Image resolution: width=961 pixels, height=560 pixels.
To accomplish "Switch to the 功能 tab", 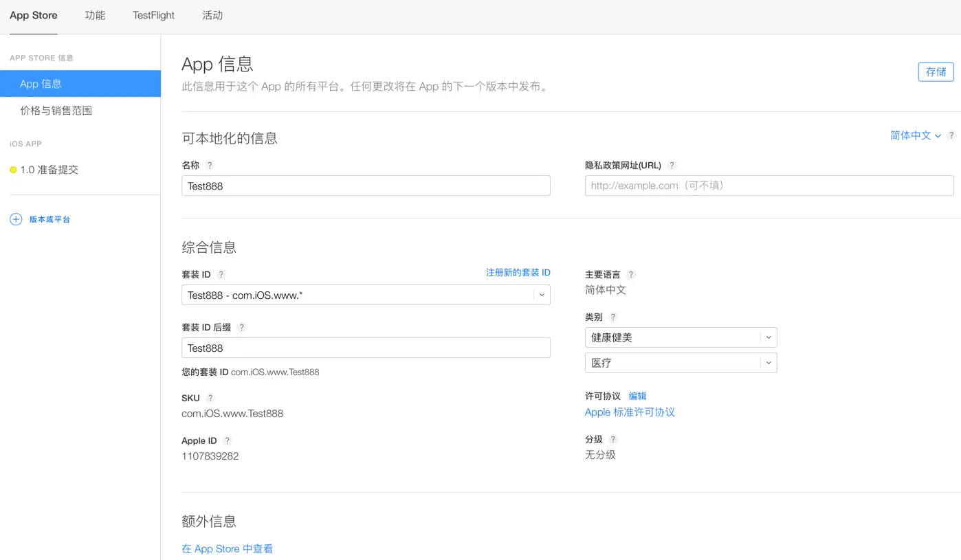I will [x=95, y=15].
